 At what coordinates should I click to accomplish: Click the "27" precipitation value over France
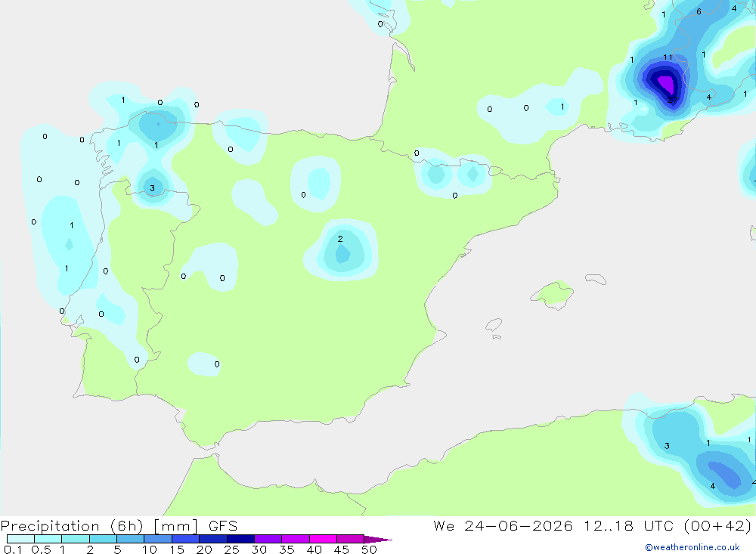coord(672,100)
